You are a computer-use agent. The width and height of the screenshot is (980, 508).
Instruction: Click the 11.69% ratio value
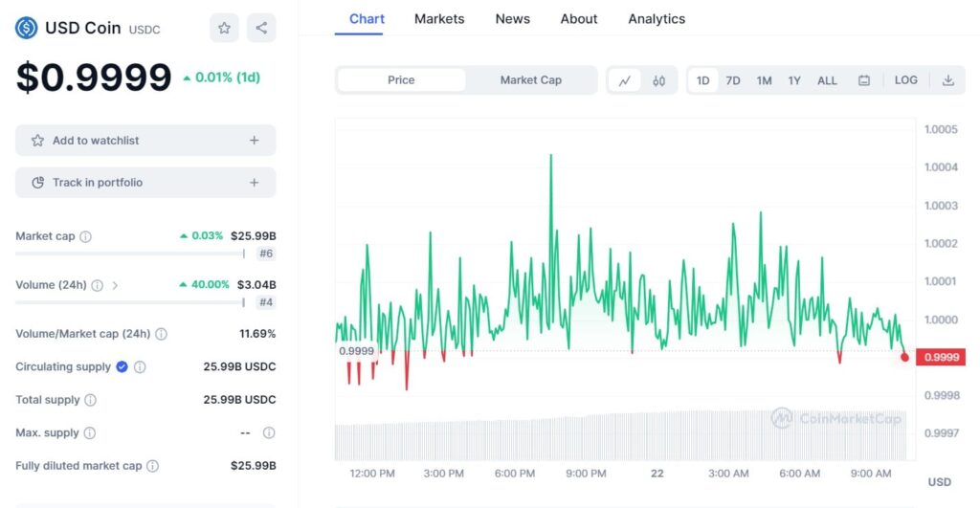[x=257, y=334]
